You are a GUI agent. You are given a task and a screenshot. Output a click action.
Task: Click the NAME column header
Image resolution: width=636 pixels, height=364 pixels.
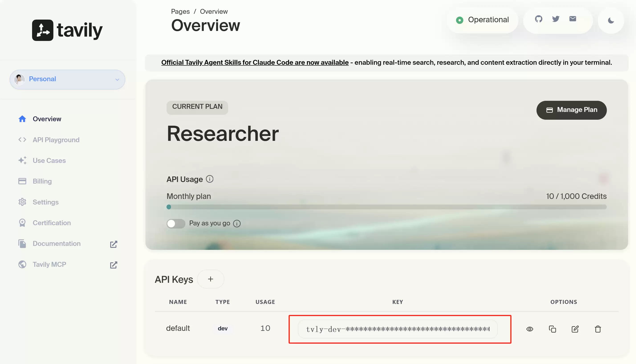[178, 302]
